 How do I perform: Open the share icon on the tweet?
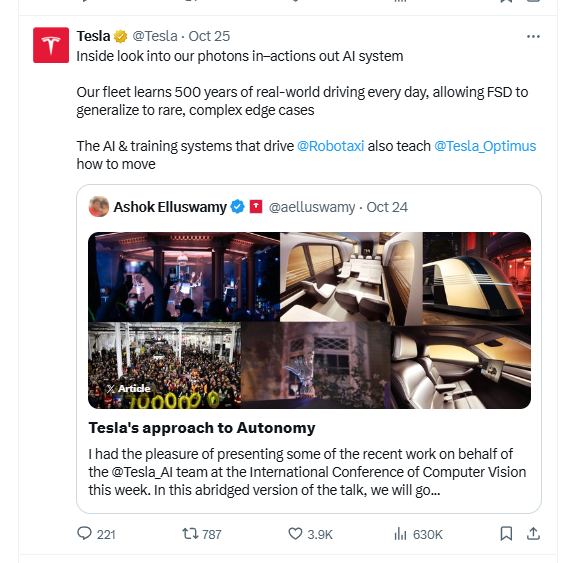point(533,534)
